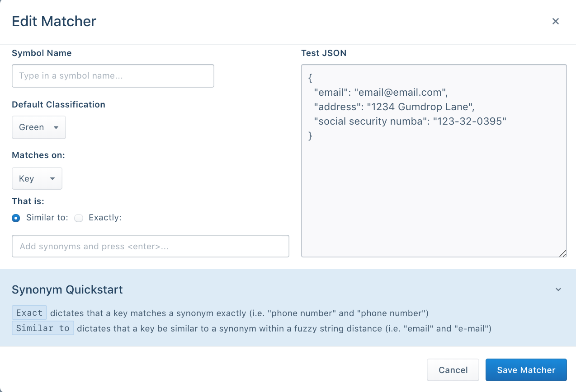Click the Symbol Name input field
This screenshot has width=576, height=392.
[x=113, y=76]
